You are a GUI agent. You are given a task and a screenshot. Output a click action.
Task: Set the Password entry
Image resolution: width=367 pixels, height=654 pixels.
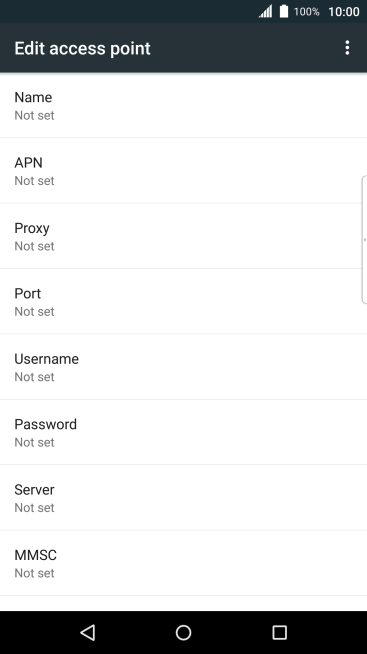pos(184,433)
